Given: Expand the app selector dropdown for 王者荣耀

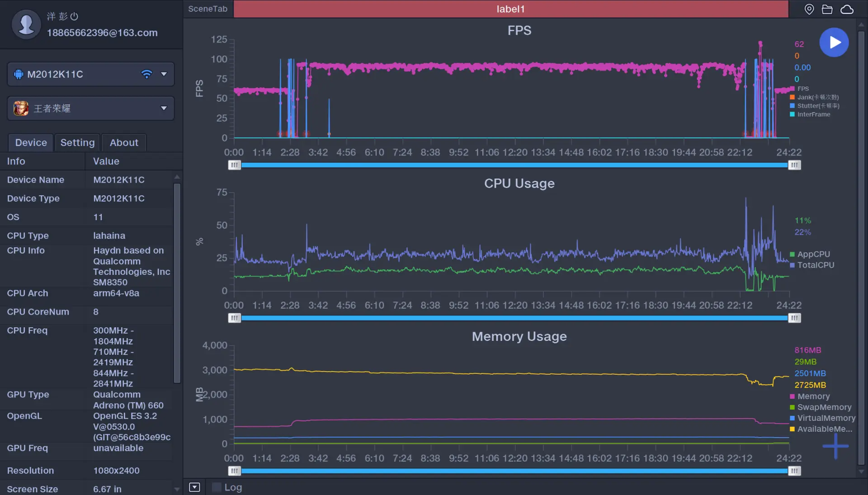Looking at the screenshot, I should coord(163,108).
